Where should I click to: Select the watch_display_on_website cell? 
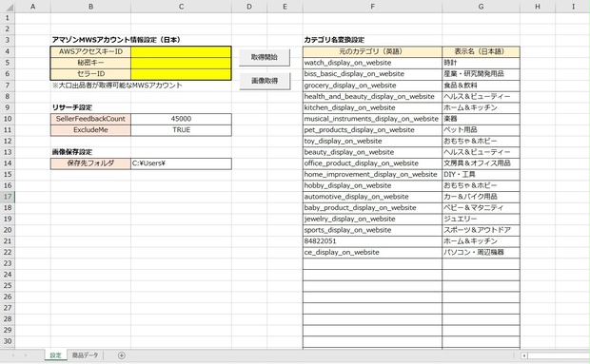point(372,63)
